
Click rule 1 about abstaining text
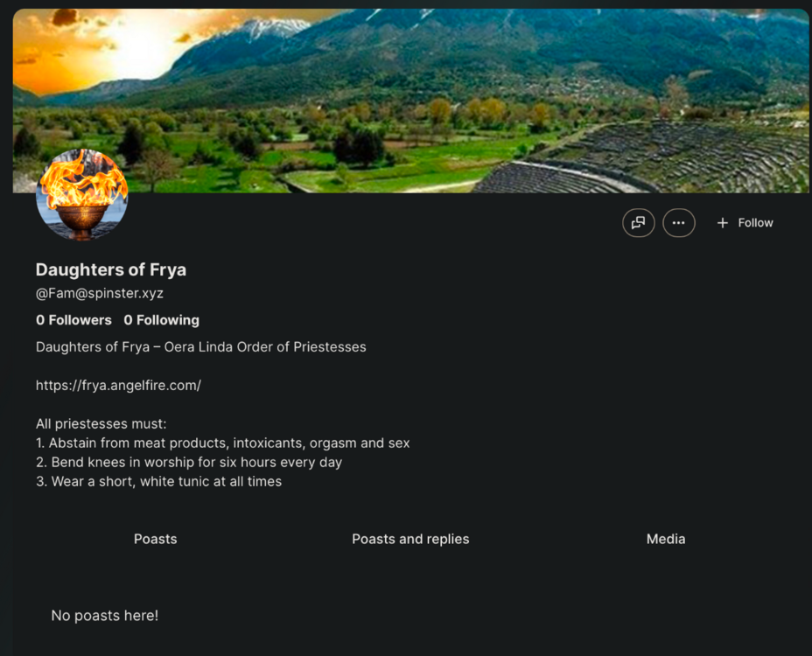point(222,443)
